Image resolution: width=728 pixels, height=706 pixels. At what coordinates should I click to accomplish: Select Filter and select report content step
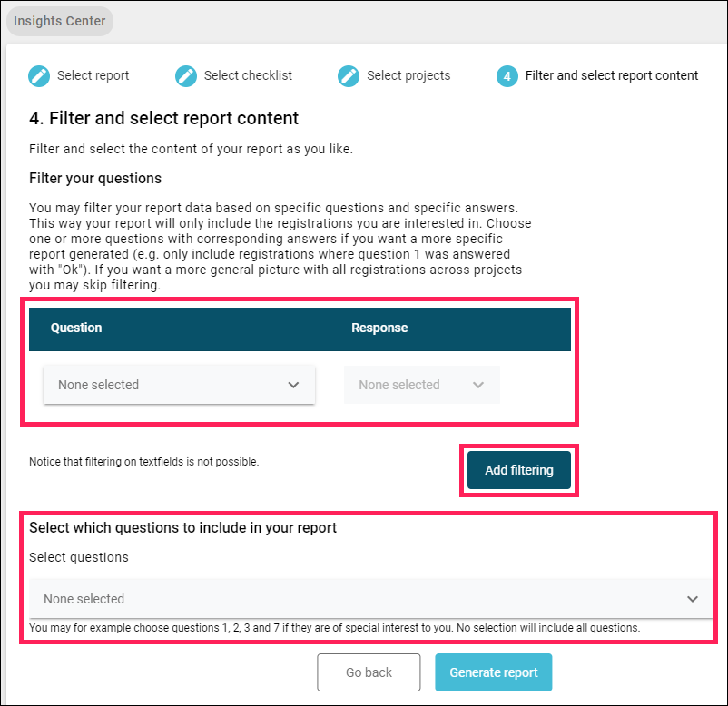(612, 75)
